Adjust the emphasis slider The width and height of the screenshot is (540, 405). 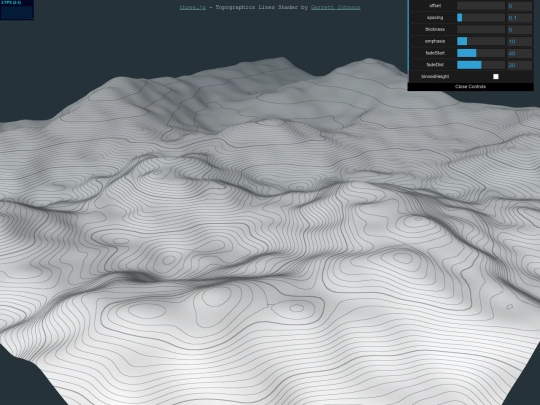tap(481, 41)
